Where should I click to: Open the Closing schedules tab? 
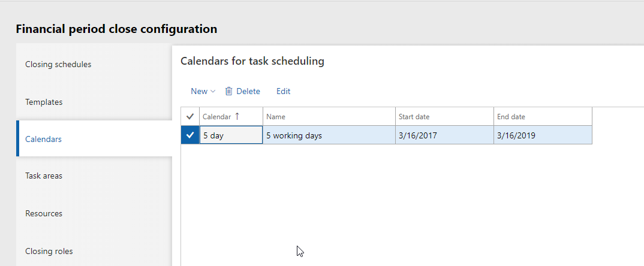pos(58,64)
